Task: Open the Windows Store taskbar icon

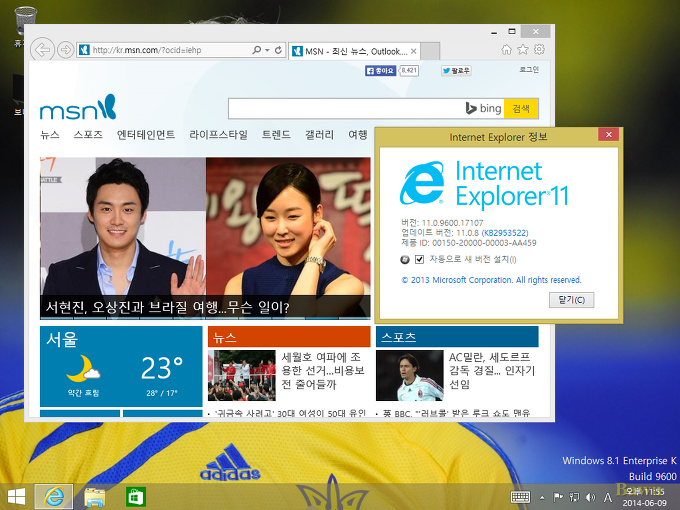Action: pyautogui.click(x=135, y=497)
